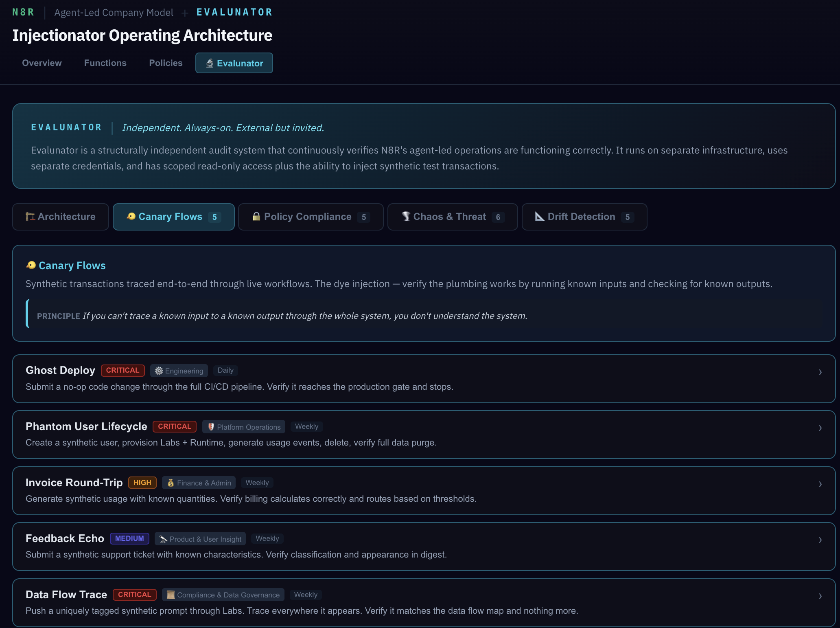
Task: Open the Drift Detection sub-tab
Action: pos(584,217)
